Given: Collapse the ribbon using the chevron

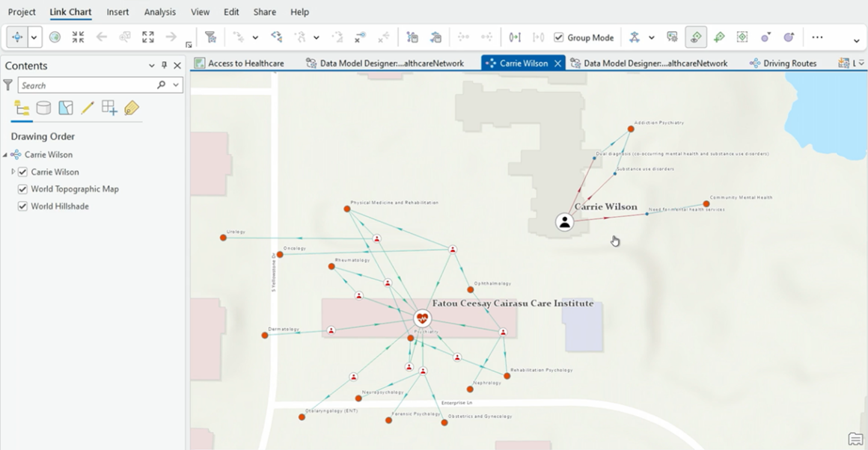Looking at the screenshot, I should (856, 41).
